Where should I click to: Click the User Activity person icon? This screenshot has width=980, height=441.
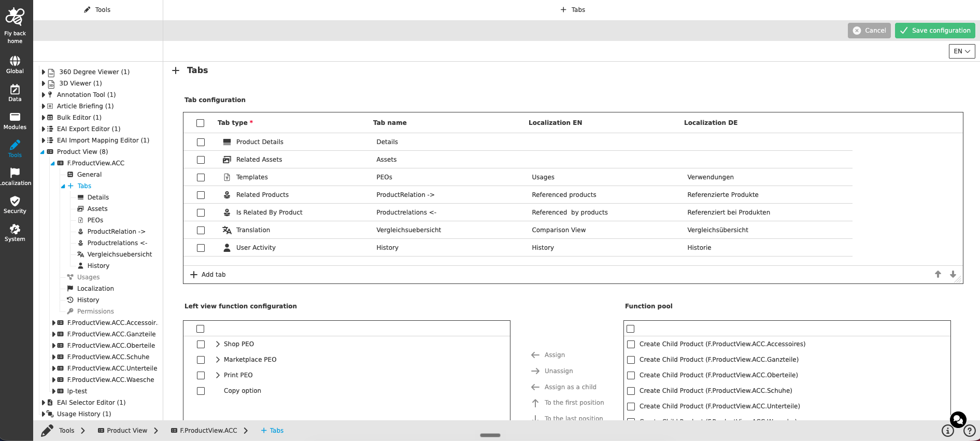227,248
